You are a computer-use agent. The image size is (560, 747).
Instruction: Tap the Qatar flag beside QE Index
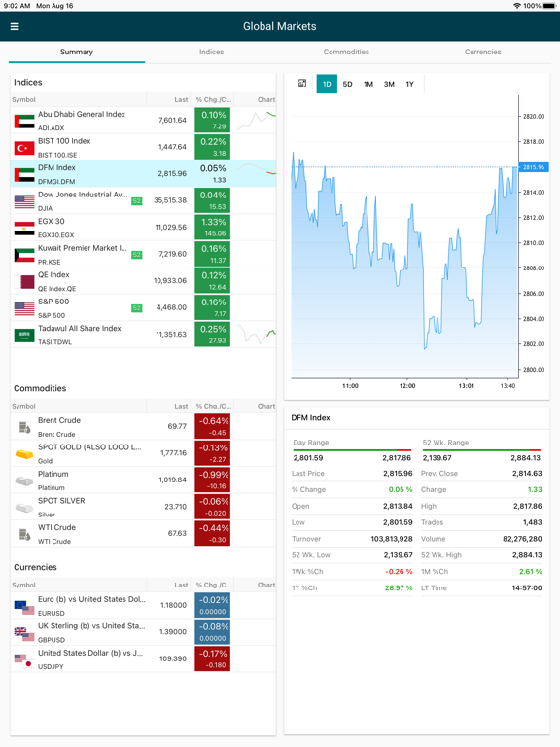[24, 281]
